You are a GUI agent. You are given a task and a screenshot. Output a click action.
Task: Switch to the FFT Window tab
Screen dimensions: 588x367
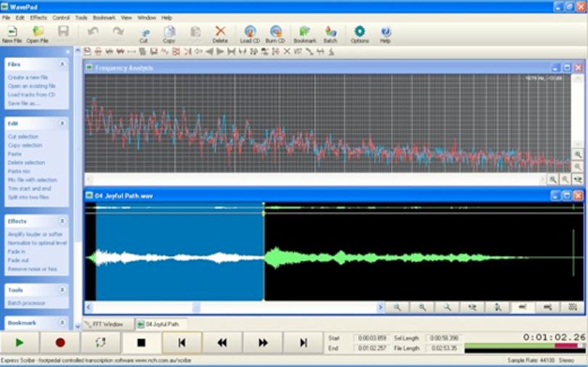pos(108,324)
